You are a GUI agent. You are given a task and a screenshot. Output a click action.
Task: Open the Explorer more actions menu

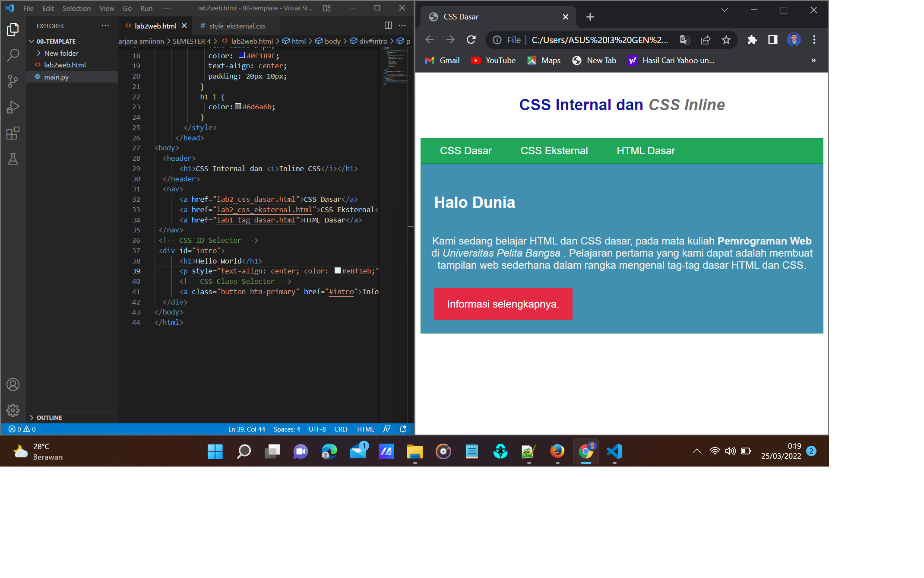[105, 25]
